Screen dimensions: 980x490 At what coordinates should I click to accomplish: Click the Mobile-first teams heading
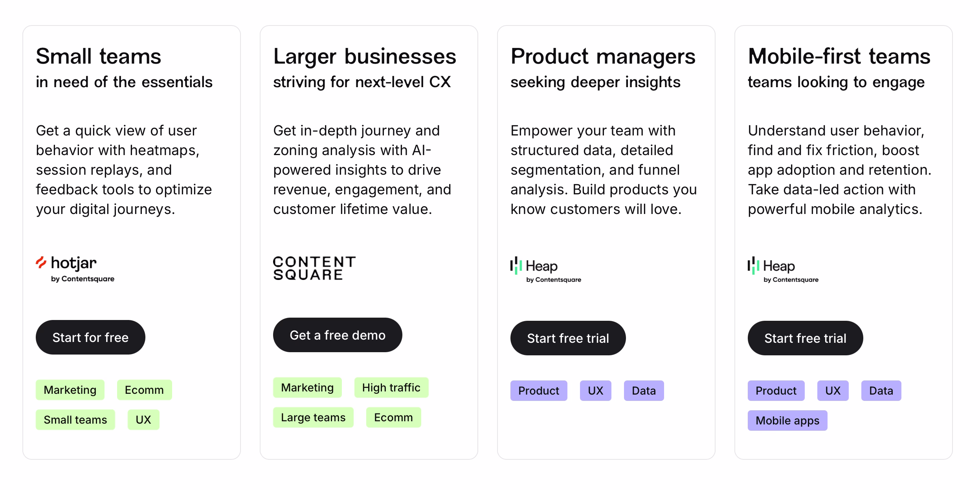tap(839, 56)
